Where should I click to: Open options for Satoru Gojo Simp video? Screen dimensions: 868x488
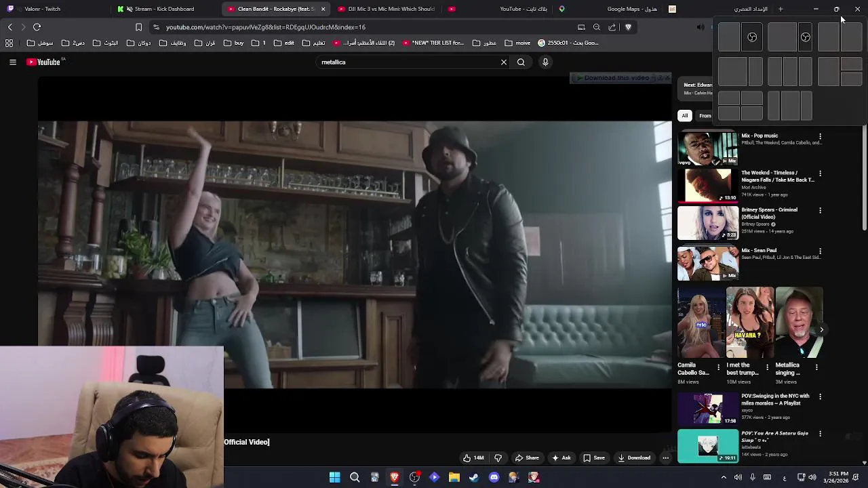click(820, 434)
